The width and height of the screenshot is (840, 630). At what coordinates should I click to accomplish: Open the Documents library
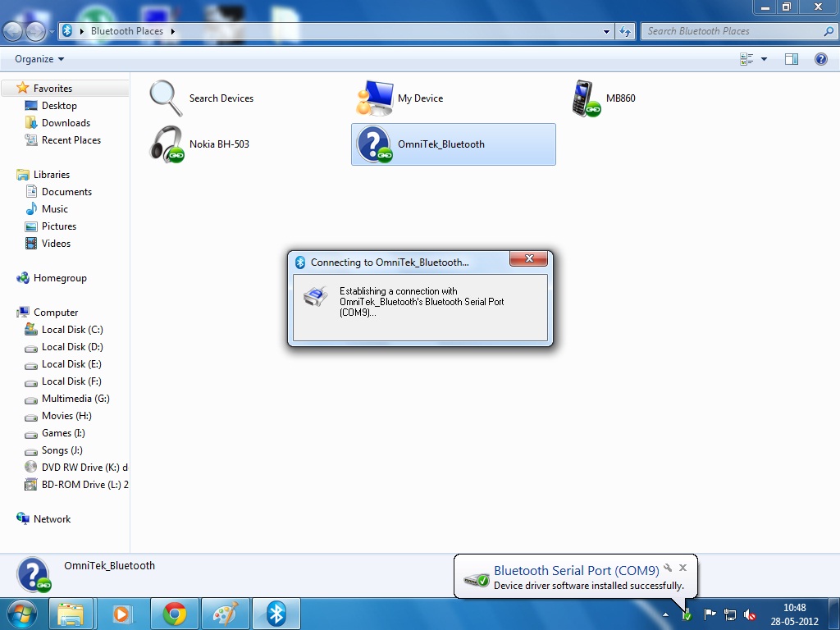click(66, 192)
